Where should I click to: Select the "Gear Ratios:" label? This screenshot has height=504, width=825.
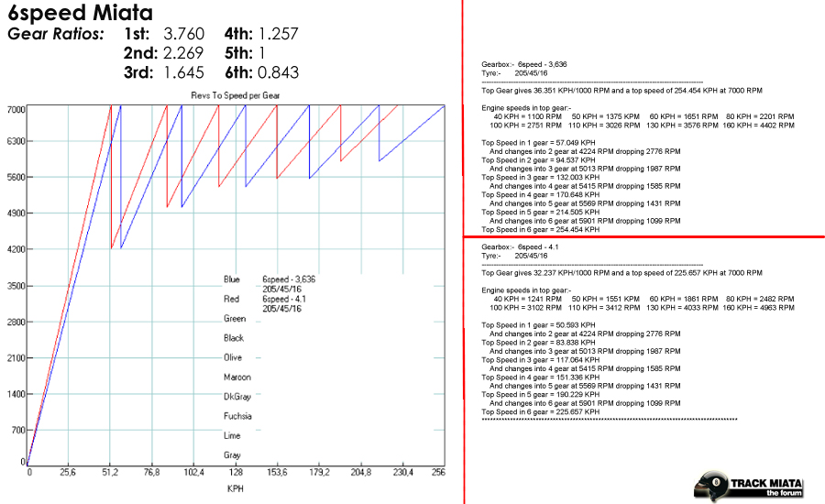[56, 34]
